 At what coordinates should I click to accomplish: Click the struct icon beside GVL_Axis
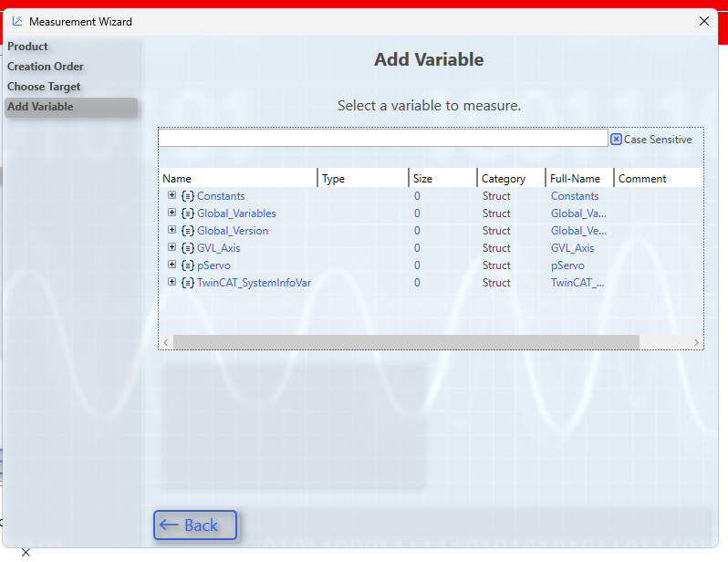188,248
